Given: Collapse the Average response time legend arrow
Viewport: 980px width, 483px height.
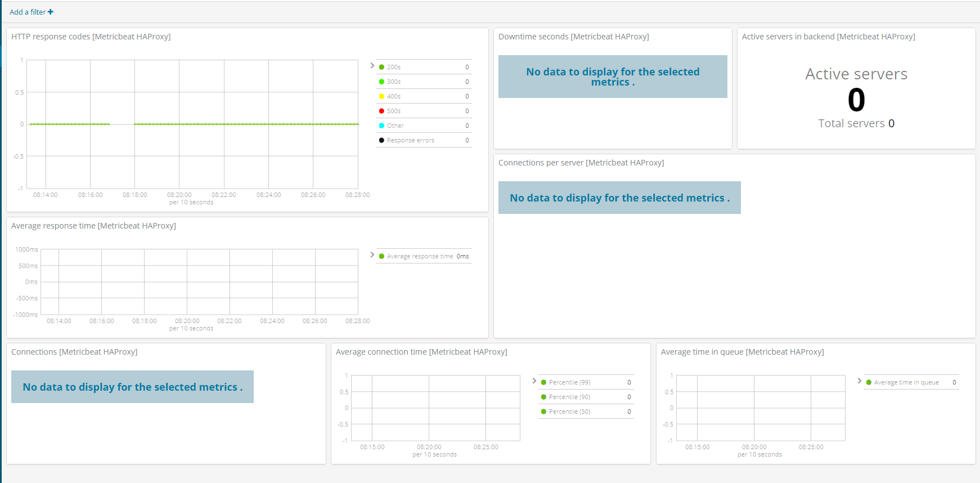Looking at the screenshot, I should tap(372, 255).
